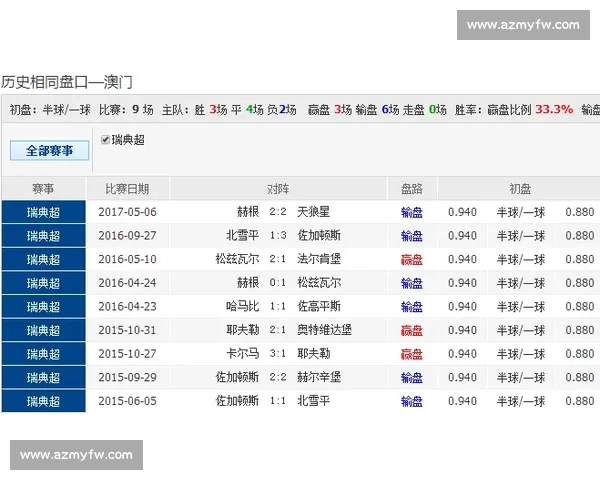600x480 pixels.
Task: Click home team 耶夫勒 in 2015-10-31 row
Action: [x=243, y=330]
